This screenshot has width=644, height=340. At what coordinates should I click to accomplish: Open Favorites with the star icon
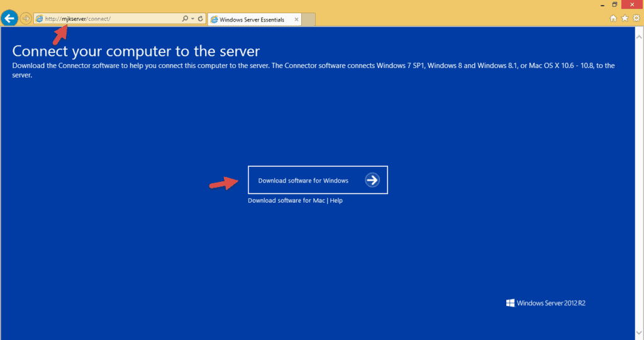click(x=625, y=18)
